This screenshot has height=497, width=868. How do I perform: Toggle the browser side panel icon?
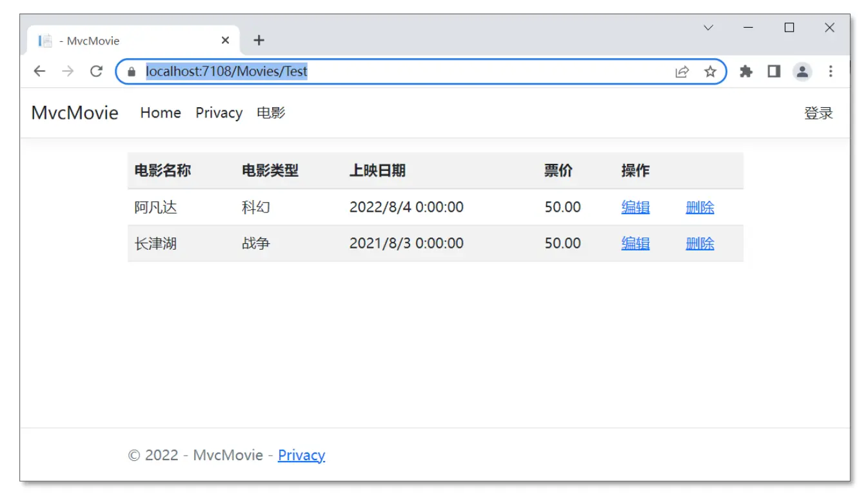click(774, 72)
